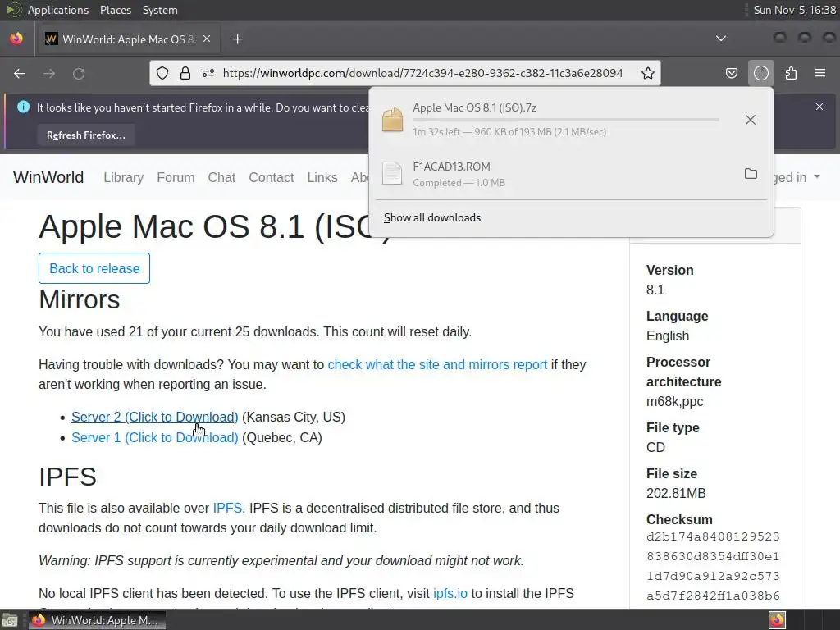Open the Firefox hamburger menu
This screenshot has width=840, height=630.
820,73
